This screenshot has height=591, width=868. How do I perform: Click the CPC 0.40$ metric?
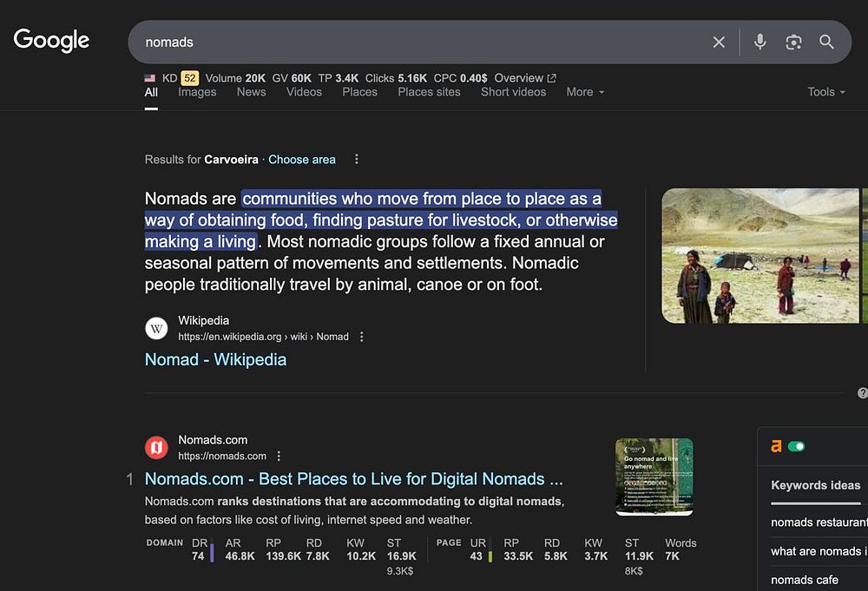pos(461,78)
